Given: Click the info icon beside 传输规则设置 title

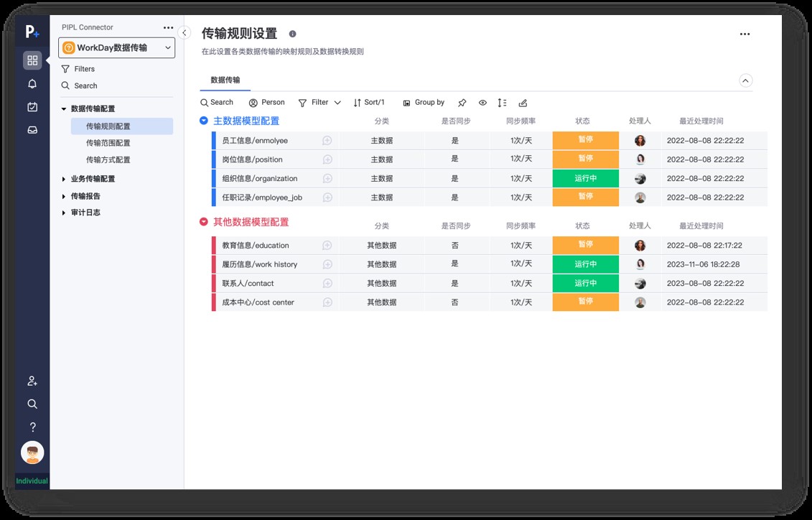Looking at the screenshot, I should 292,34.
